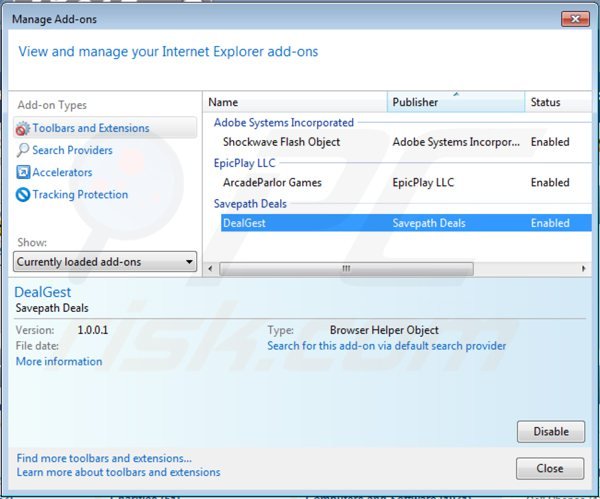
Task: Sort add-ons by Publisher column header
Action: (456, 102)
